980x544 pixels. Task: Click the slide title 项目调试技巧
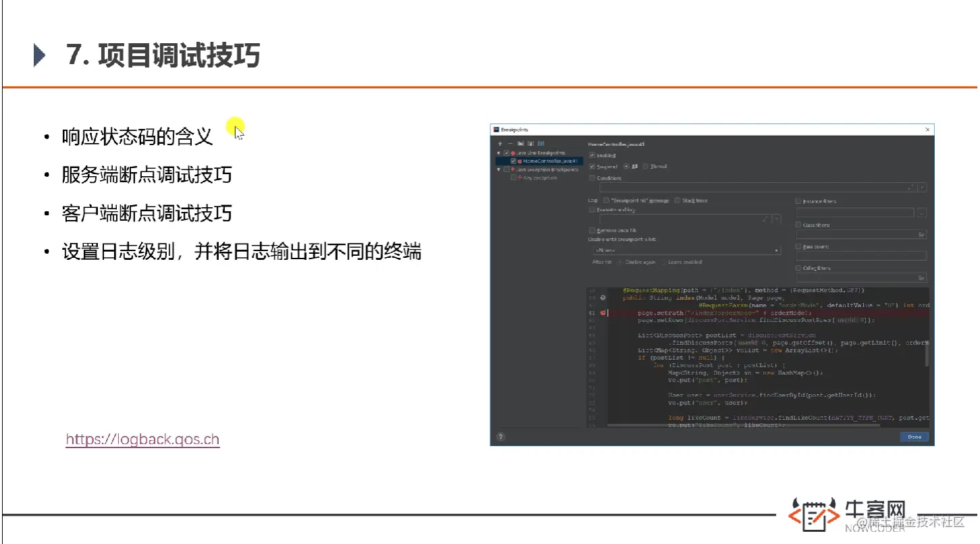point(179,55)
